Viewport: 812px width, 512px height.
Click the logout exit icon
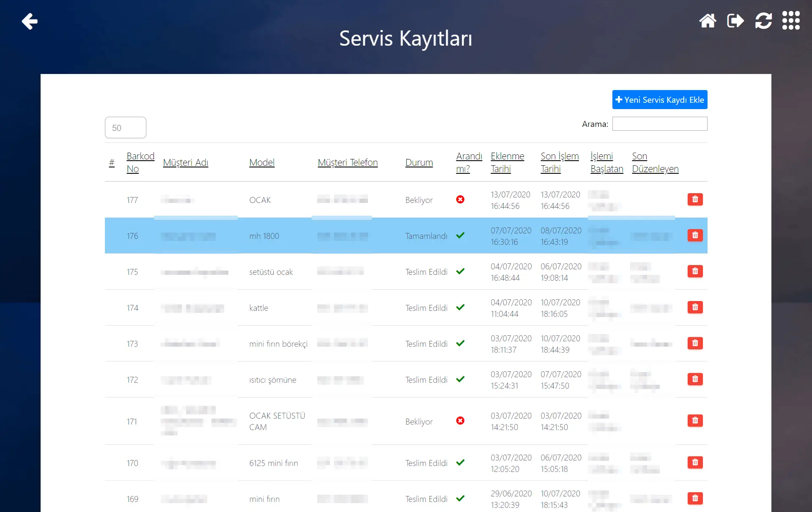[735, 21]
